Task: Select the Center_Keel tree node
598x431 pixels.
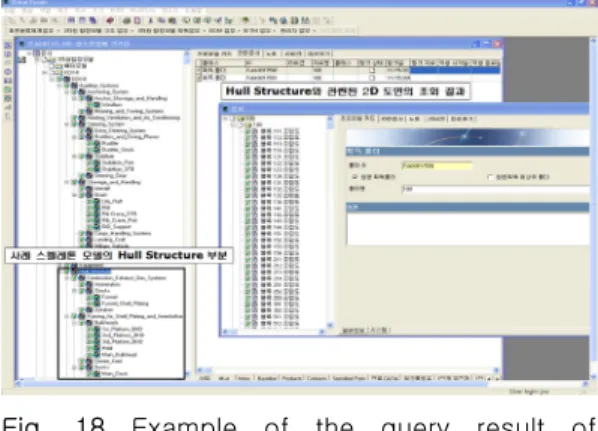Action: click(108, 361)
